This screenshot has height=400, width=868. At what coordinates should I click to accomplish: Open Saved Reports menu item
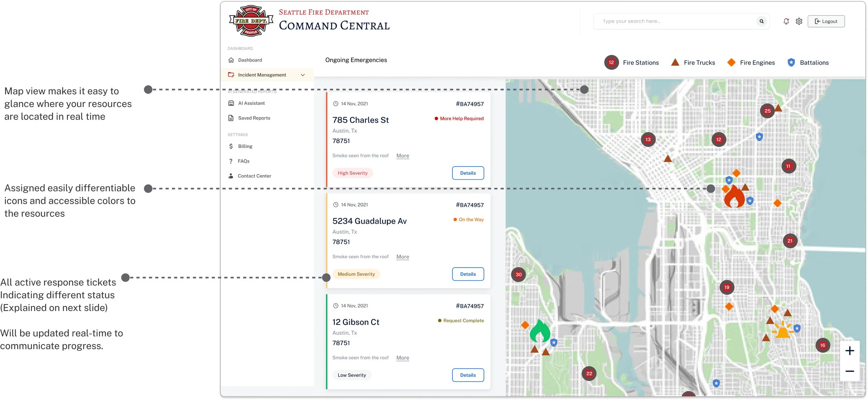(254, 118)
